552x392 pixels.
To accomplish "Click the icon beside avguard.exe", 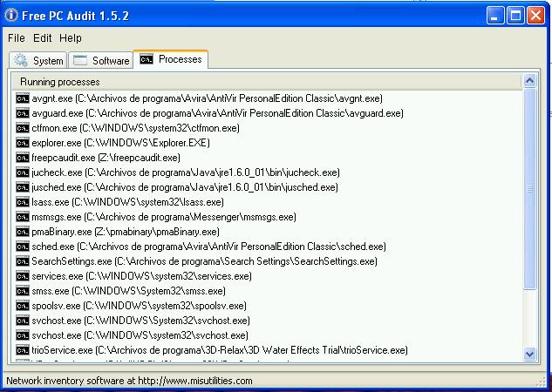I will [x=23, y=113].
